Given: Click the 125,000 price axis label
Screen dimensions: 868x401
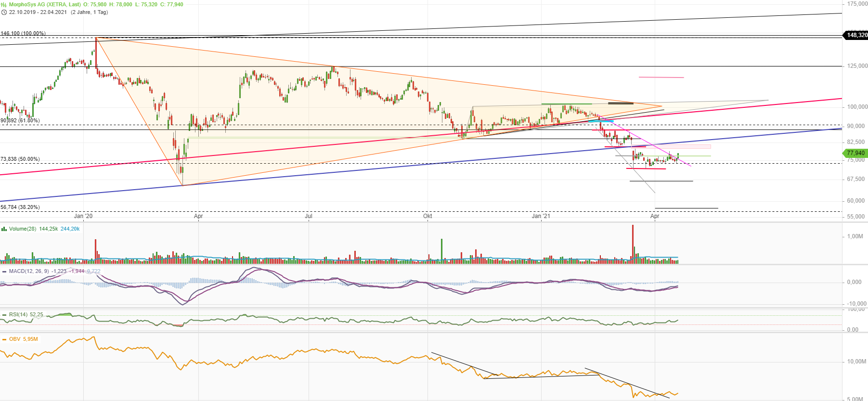Looking at the screenshot, I should click(857, 66).
